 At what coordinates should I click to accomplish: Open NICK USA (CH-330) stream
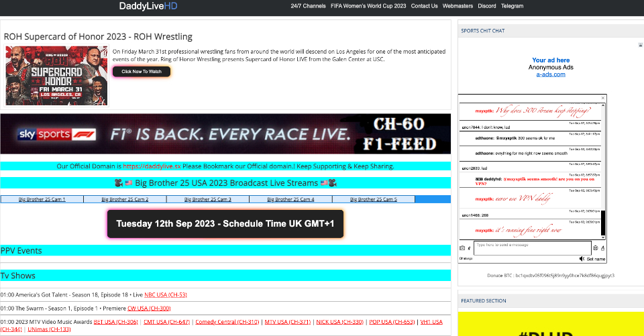(x=339, y=322)
